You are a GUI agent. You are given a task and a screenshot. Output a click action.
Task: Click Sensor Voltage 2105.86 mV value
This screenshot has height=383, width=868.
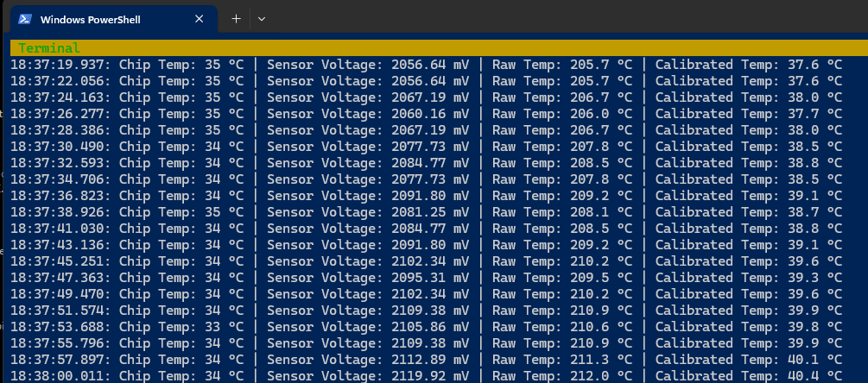[x=430, y=327]
